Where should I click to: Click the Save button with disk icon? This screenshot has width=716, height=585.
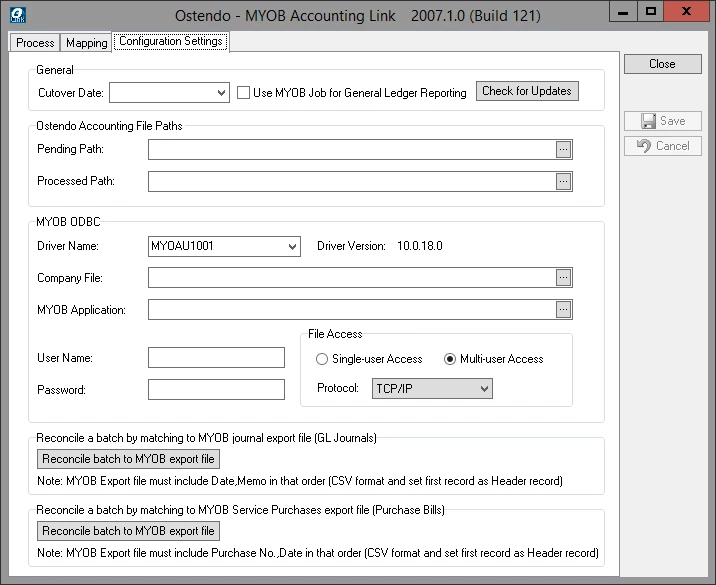[x=663, y=121]
